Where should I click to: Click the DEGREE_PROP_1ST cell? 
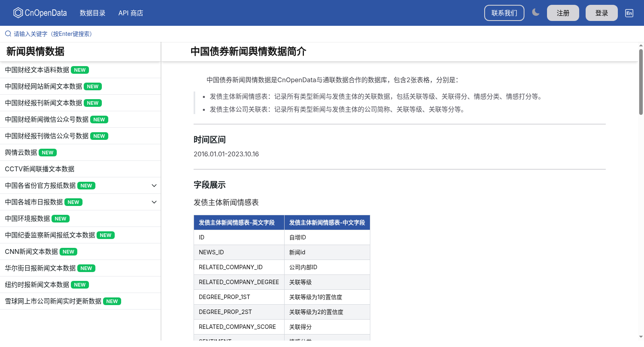coord(239,297)
